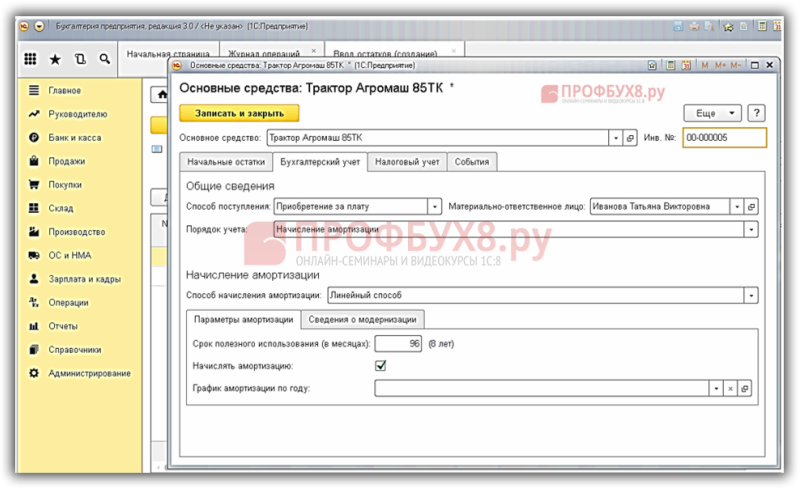
Task: Open the main menu arrow in application titlebar
Action: coord(39,26)
